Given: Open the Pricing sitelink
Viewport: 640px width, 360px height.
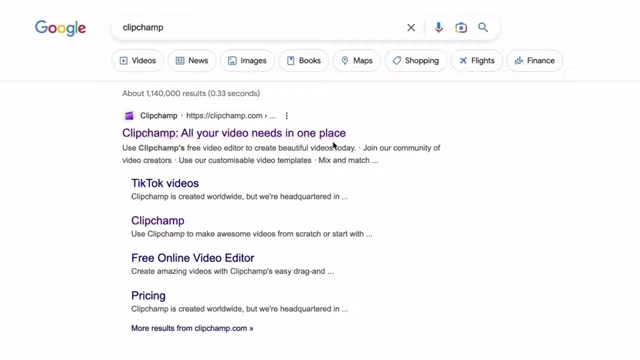Looking at the screenshot, I should (148, 296).
